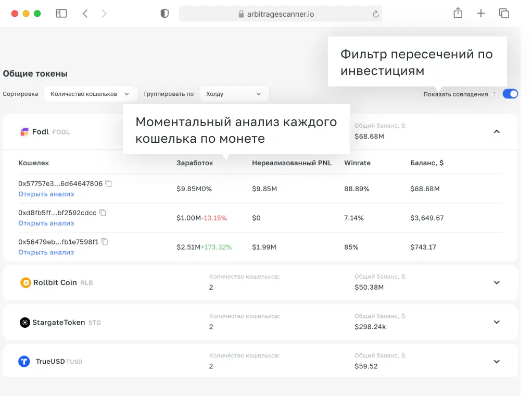
Task: Click the help question mark near Показать совпадения
Action: (x=494, y=94)
